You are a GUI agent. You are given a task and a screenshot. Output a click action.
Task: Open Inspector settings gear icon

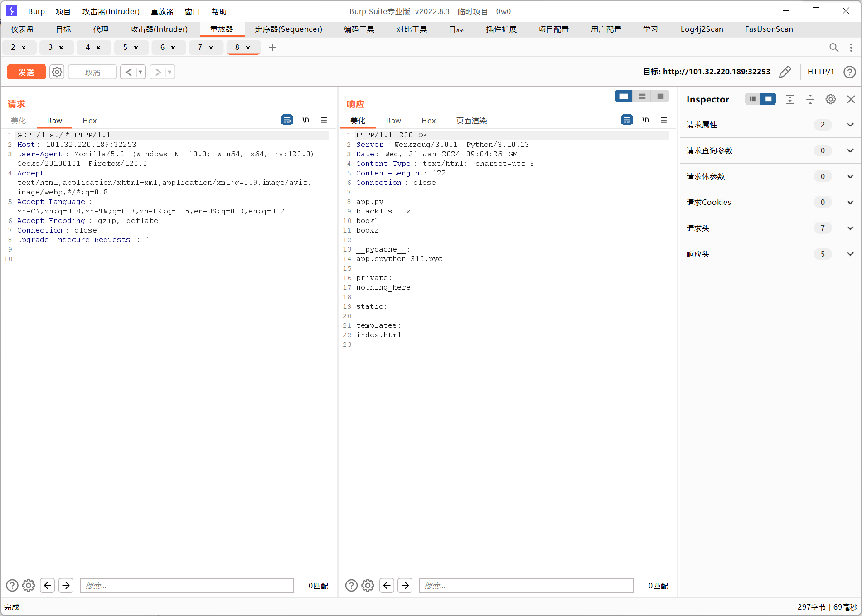(x=831, y=99)
